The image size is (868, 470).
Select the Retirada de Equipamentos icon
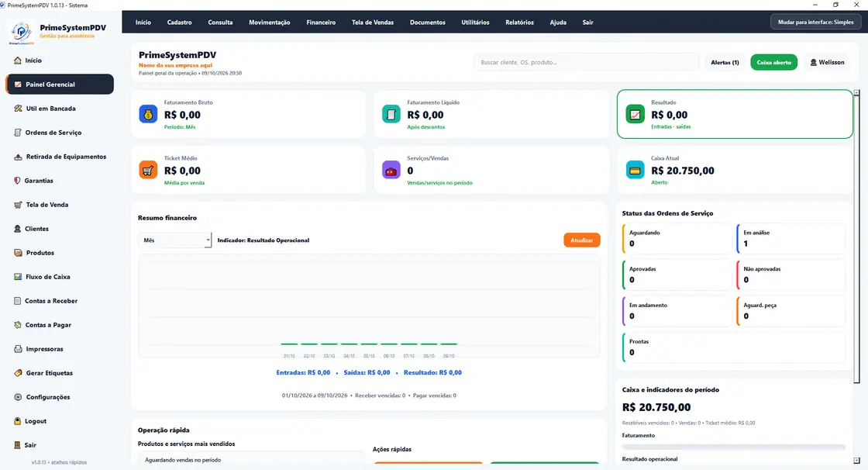18,157
